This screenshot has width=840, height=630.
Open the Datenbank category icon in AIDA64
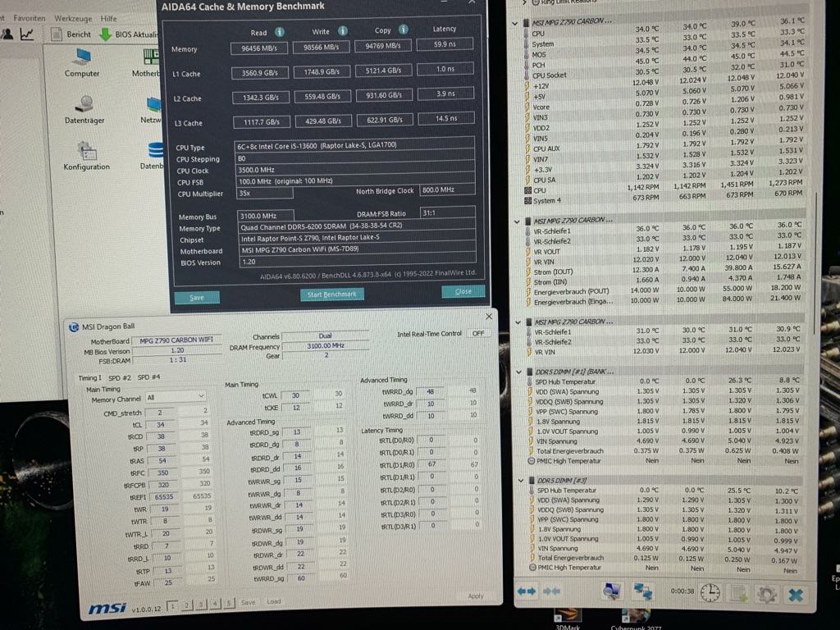tap(152, 156)
